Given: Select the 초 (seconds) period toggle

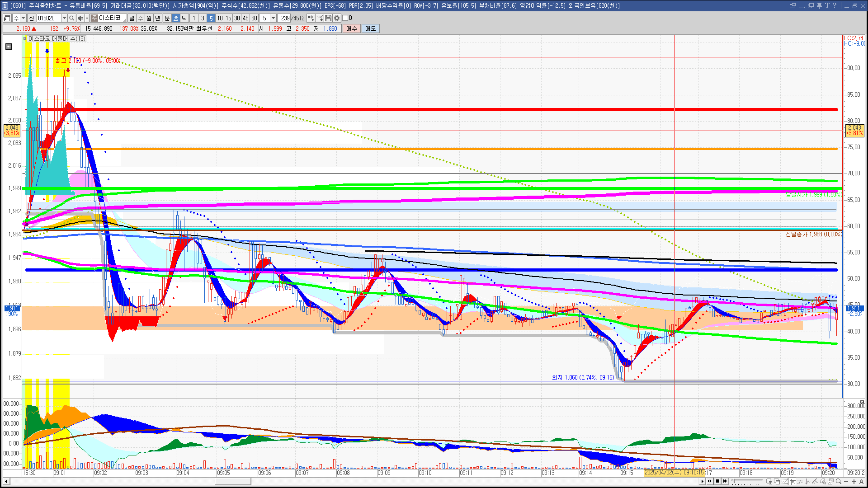Looking at the screenshot, I should (x=176, y=18).
